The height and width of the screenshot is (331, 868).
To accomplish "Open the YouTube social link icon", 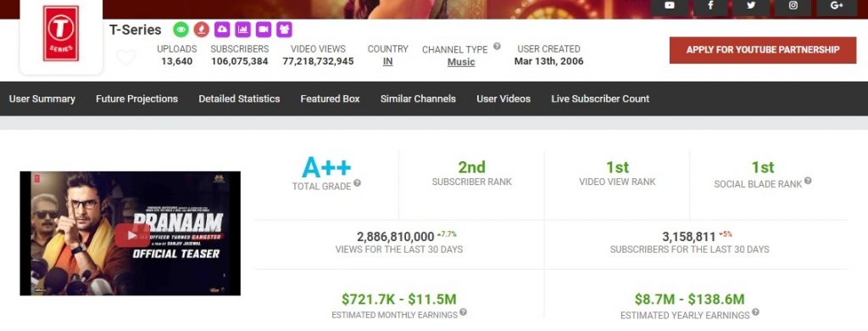I will click(670, 6).
